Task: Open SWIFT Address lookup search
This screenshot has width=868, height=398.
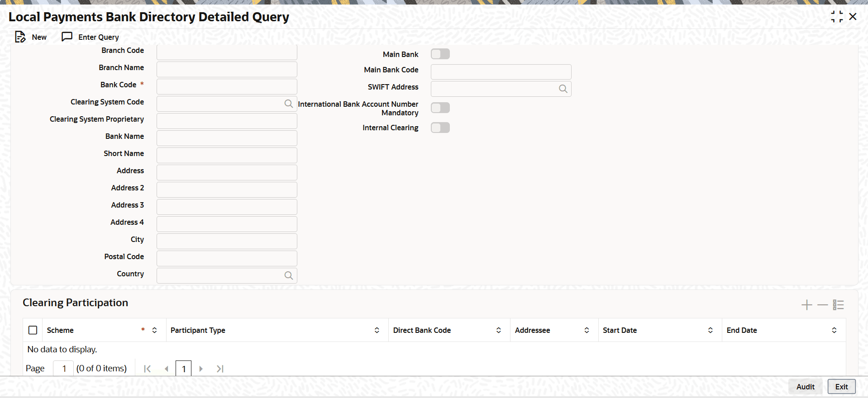Action: tap(563, 89)
